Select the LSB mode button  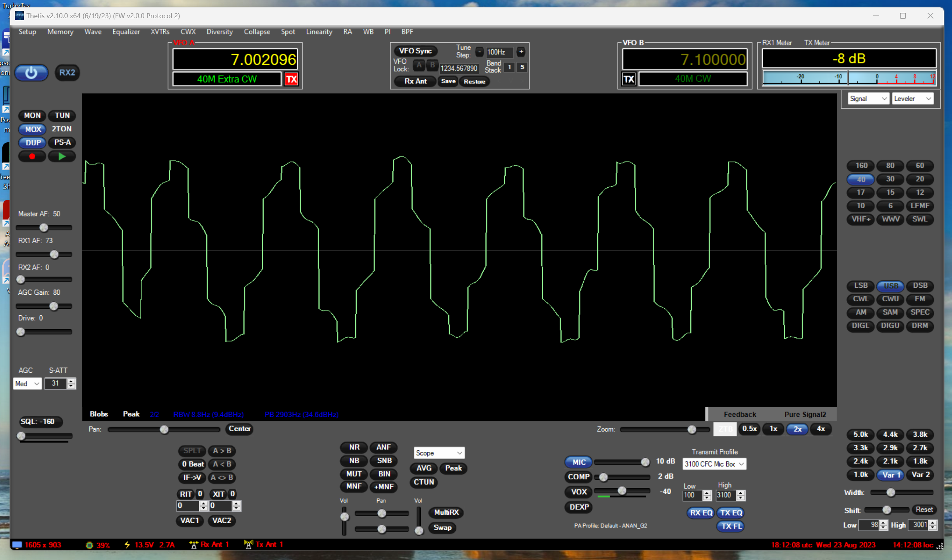[860, 285]
